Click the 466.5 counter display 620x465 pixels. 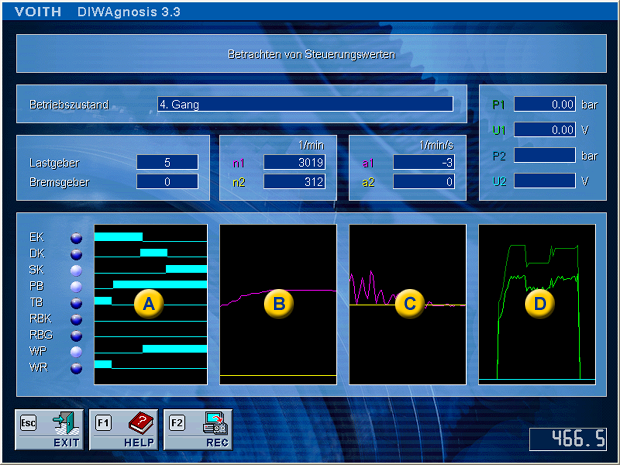[x=568, y=439]
